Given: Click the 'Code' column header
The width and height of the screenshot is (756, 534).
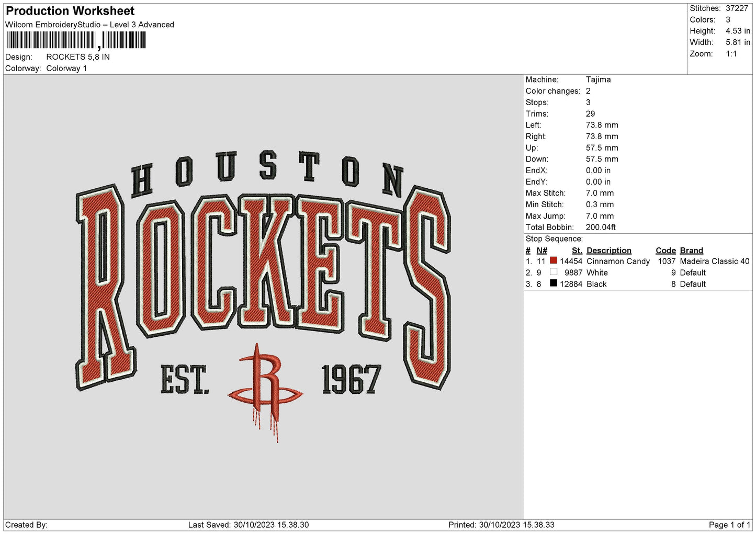Looking at the screenshot, I should tap(666, 250).
